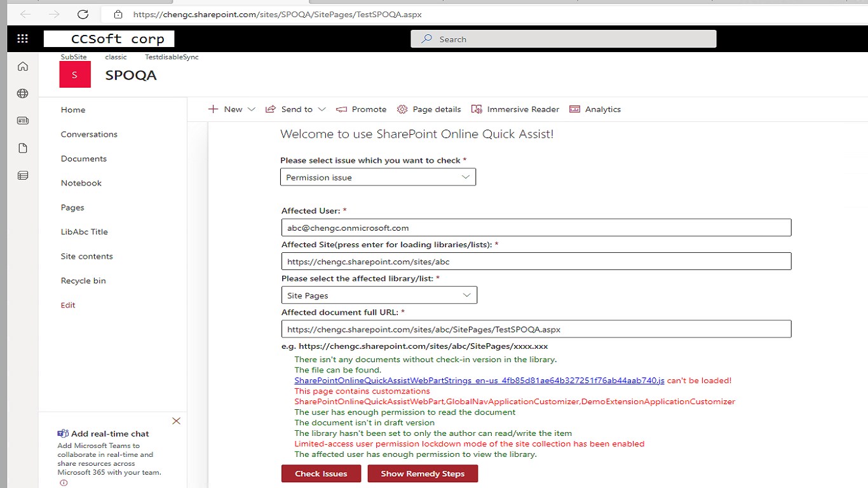Click the SPOQA site title
The height and width of the screenshot is (488, 868).
point(131,75)
